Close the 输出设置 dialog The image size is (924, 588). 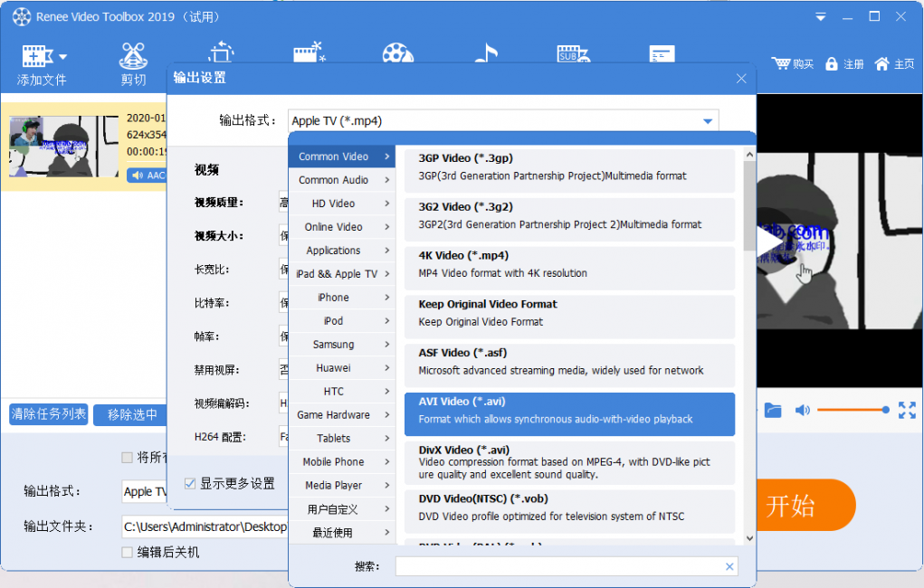[x=741, y=79]
